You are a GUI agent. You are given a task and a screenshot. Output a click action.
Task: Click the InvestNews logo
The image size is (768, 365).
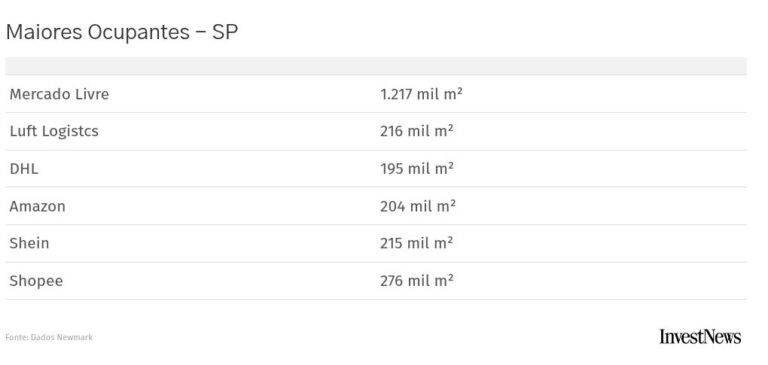(700, 337)
